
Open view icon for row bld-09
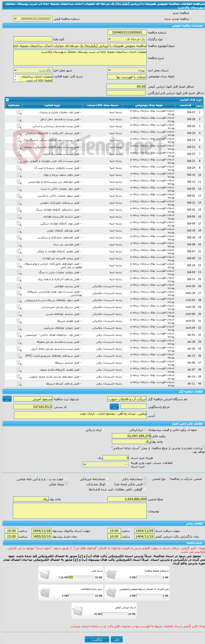[19, 223]
